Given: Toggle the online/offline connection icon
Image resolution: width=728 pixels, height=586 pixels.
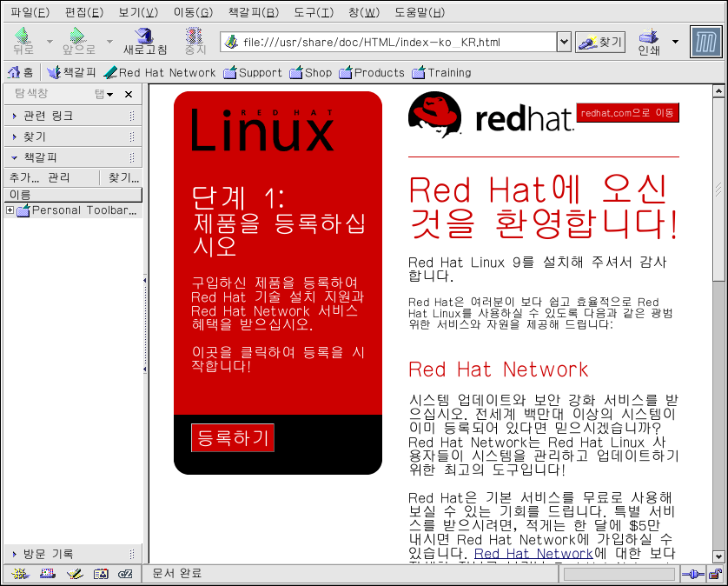Looking at the screenshot, I should tap(692, 574).
